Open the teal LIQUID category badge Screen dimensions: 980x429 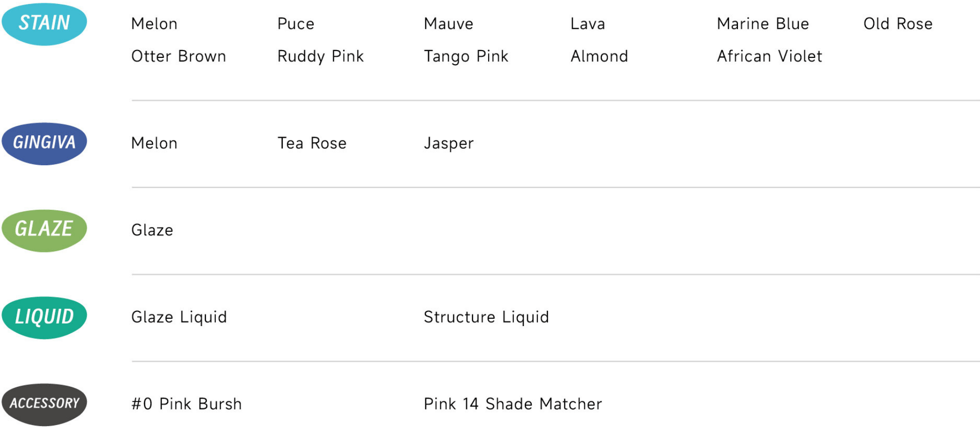[x=44, y=318]
